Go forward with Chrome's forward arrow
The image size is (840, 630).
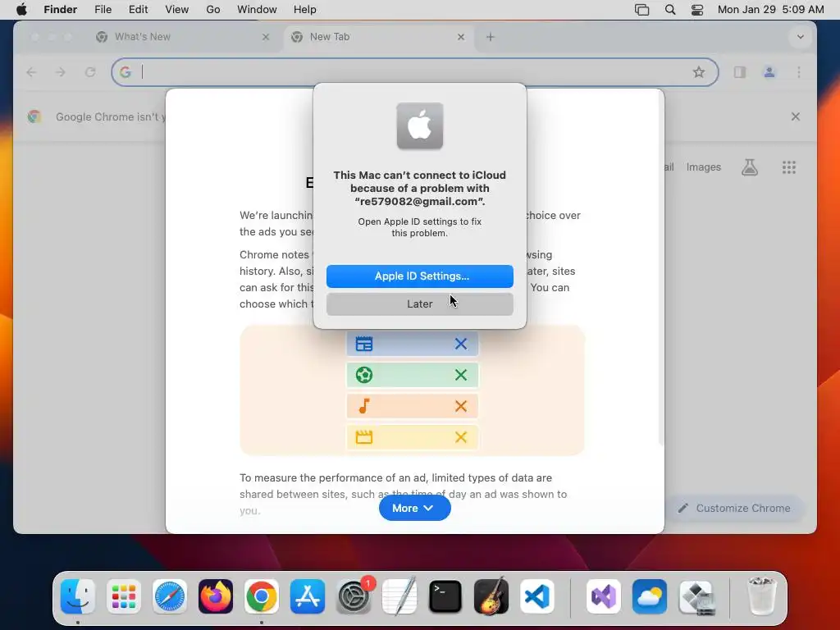pyautogui.click(x=61, y=72)
